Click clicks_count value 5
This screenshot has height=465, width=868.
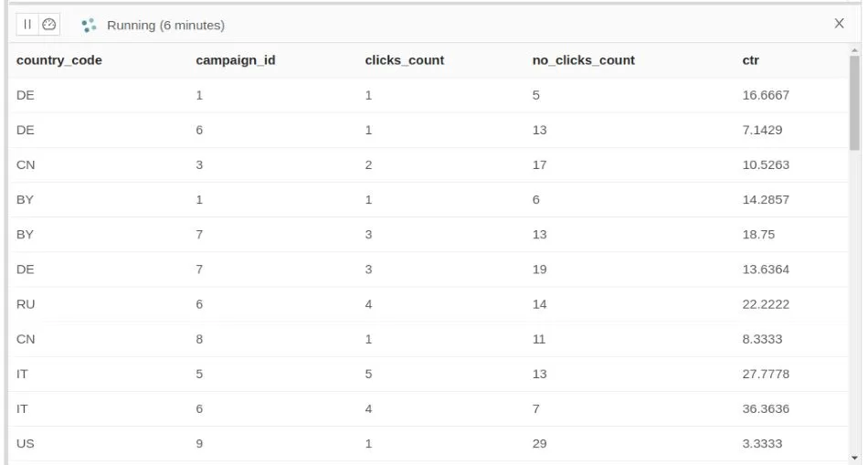(x=369, y=375)
